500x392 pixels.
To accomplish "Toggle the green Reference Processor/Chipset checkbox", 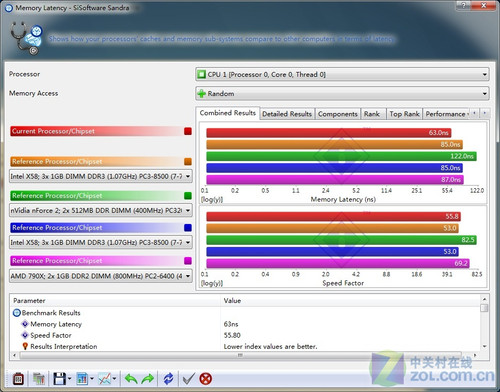I will click(x=188, y=195).
